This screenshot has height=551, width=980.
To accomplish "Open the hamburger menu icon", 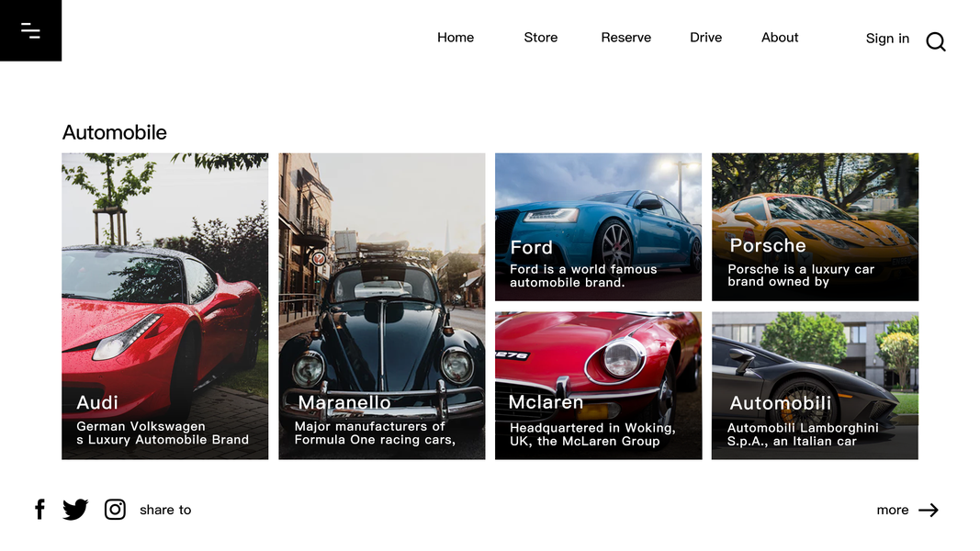I will 30,30.
